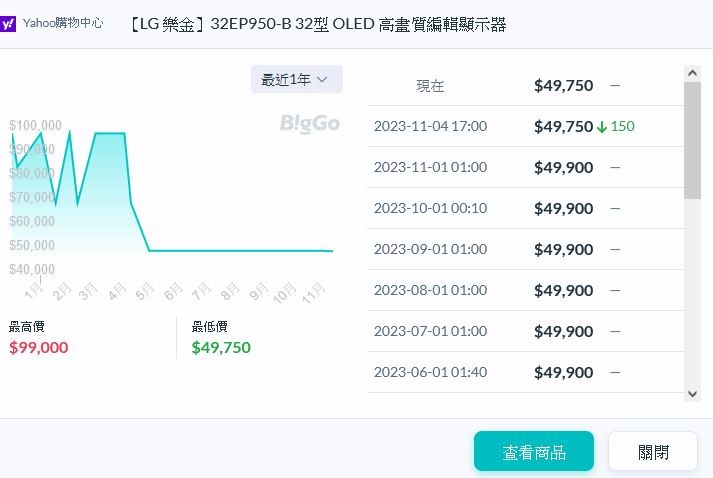Click the BigGo watermark logo on chart
The width and height of the screenshot is (713, 478).
[310, 124]
